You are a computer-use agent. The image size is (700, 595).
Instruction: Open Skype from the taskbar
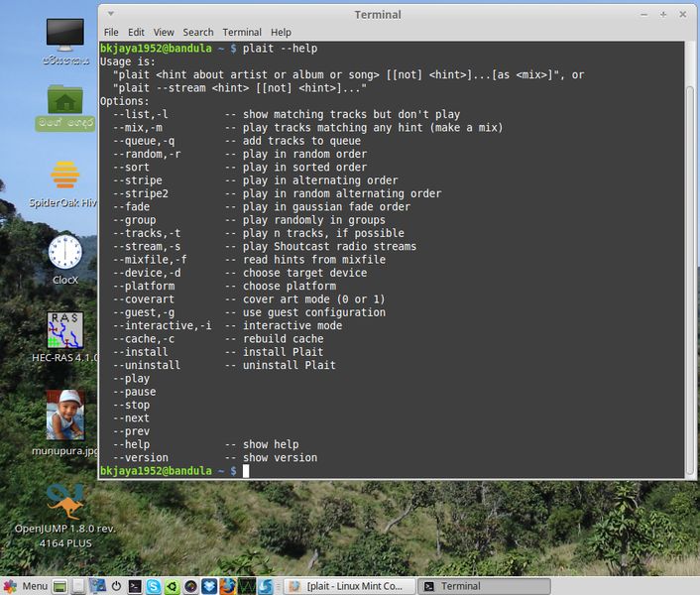pos(153,586)
